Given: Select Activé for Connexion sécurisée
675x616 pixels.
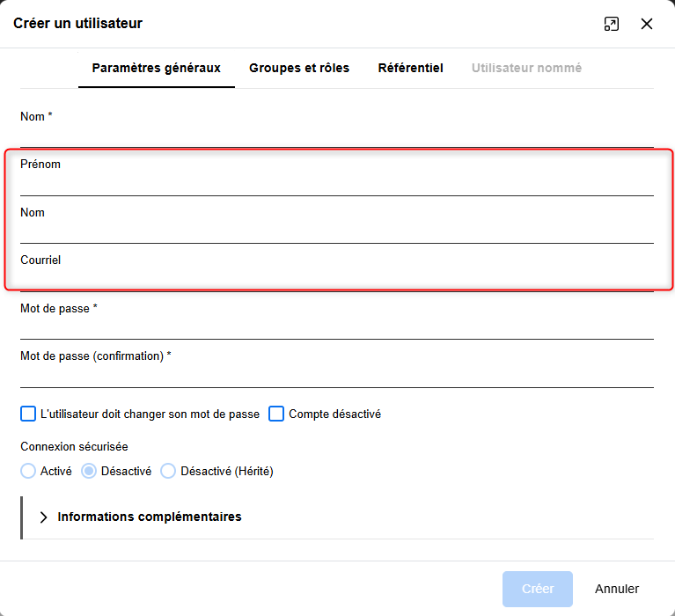Looking at the screenshot, I should point(28,471).
